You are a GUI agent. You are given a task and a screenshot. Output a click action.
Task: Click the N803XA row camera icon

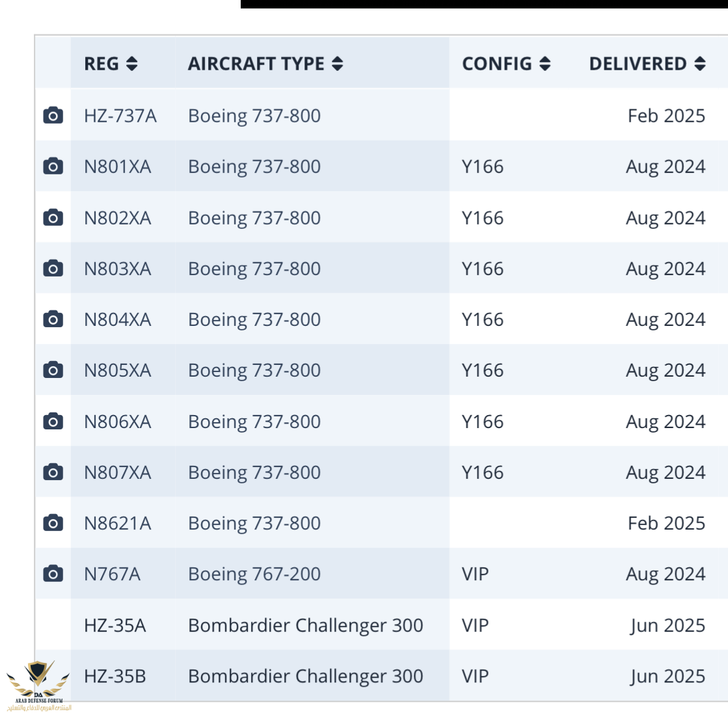point(53,268)
